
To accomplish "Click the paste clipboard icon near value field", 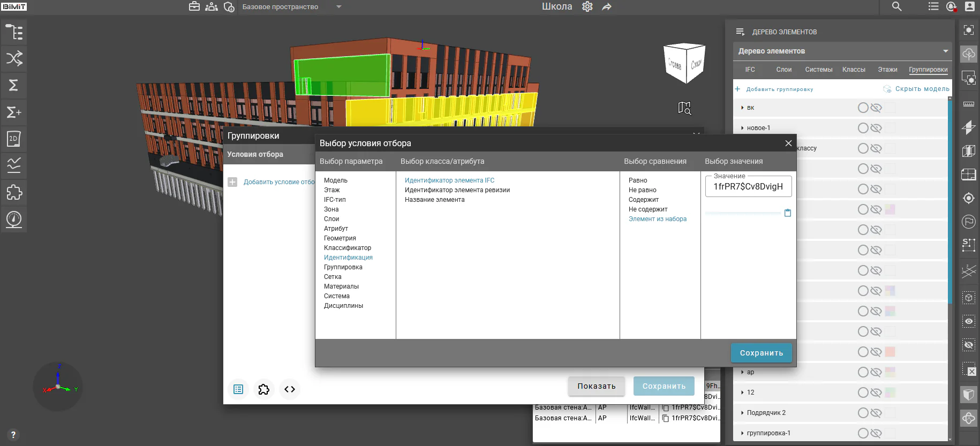I will click(788, 213).
